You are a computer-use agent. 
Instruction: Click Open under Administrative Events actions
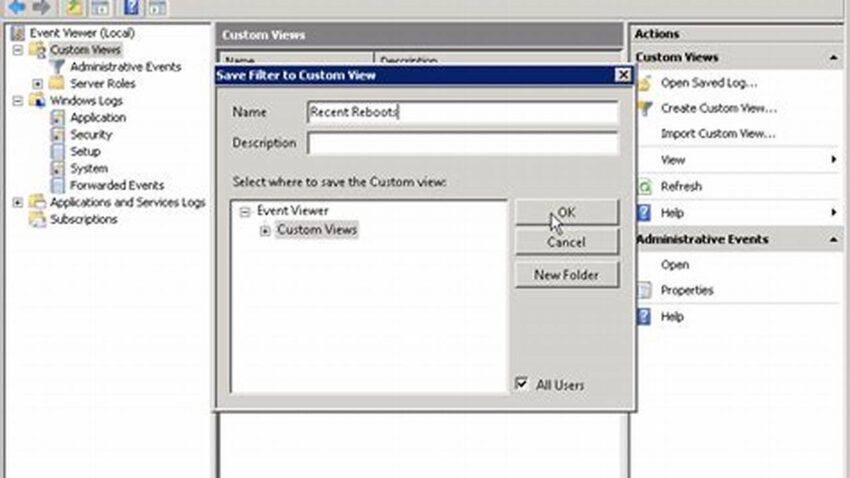[x=675, y=265]
